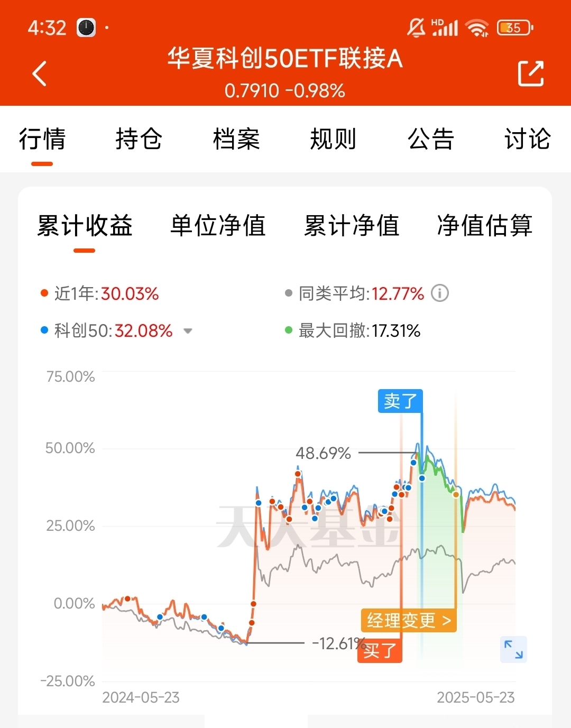Select 累计净值 chart view

click(352, 226)
